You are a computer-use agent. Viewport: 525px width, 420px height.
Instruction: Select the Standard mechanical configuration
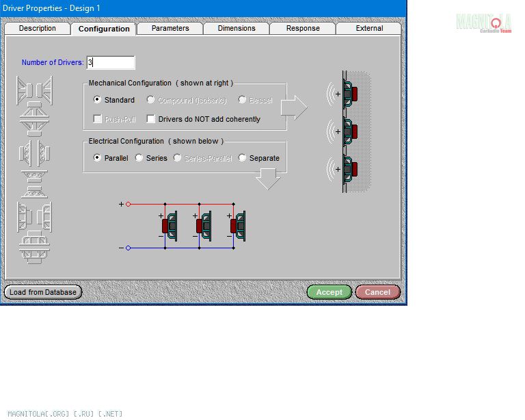pos(98,100)
